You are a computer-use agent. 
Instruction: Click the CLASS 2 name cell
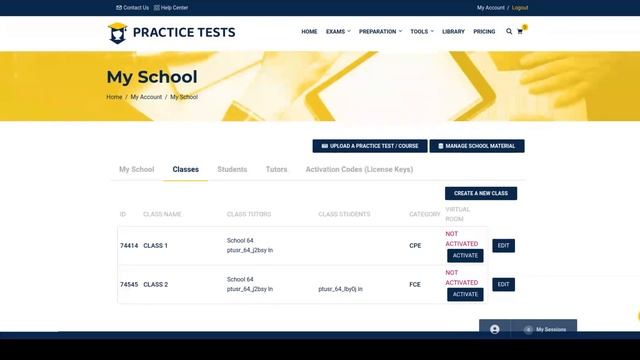tap(156, 284)
